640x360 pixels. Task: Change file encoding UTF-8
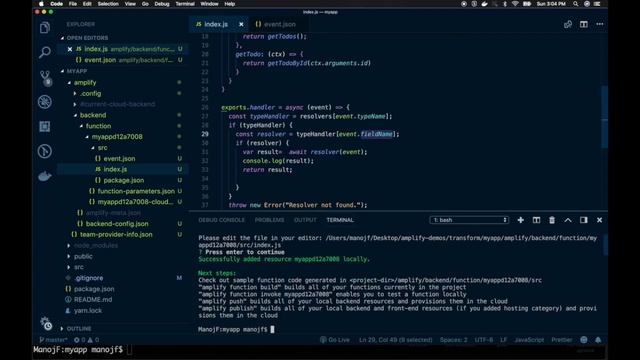pyautogui.click(x=484, y=340)
